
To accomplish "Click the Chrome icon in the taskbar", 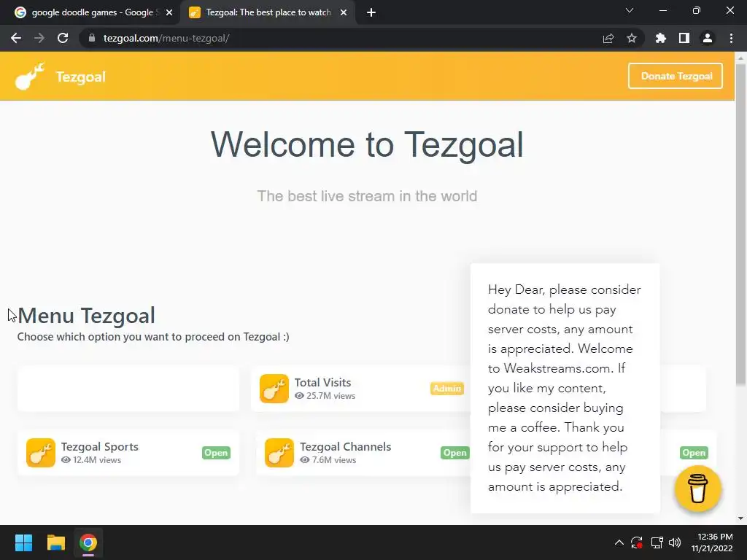I will [88, 542].
